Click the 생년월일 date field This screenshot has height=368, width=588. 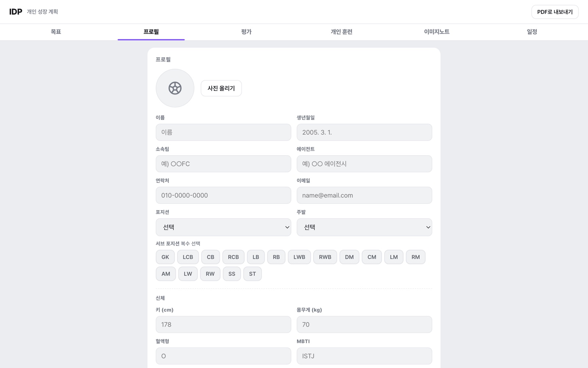point(365,132)
